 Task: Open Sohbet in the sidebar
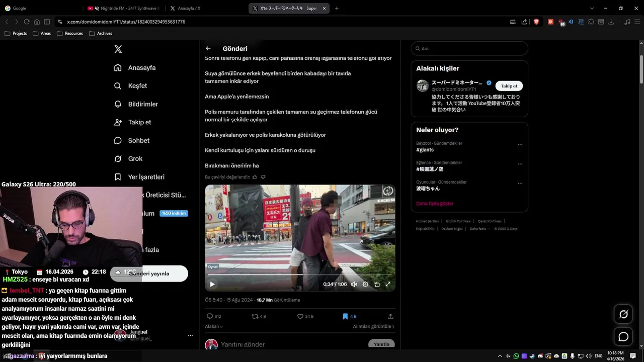point(132,140)
